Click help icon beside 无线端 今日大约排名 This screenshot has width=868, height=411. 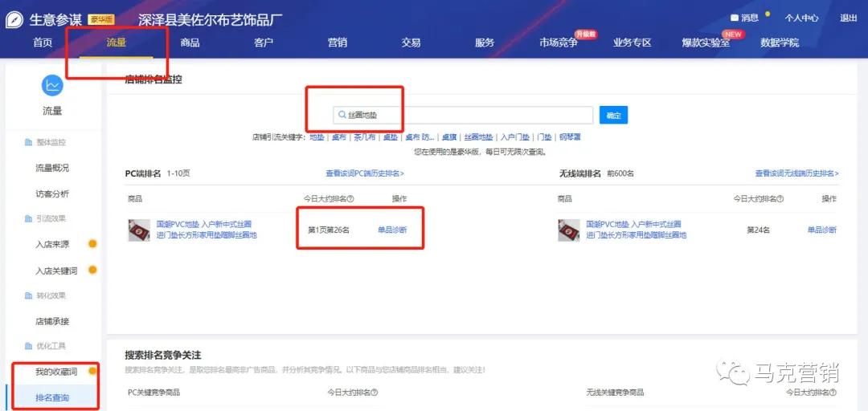[x=780, y=198]
